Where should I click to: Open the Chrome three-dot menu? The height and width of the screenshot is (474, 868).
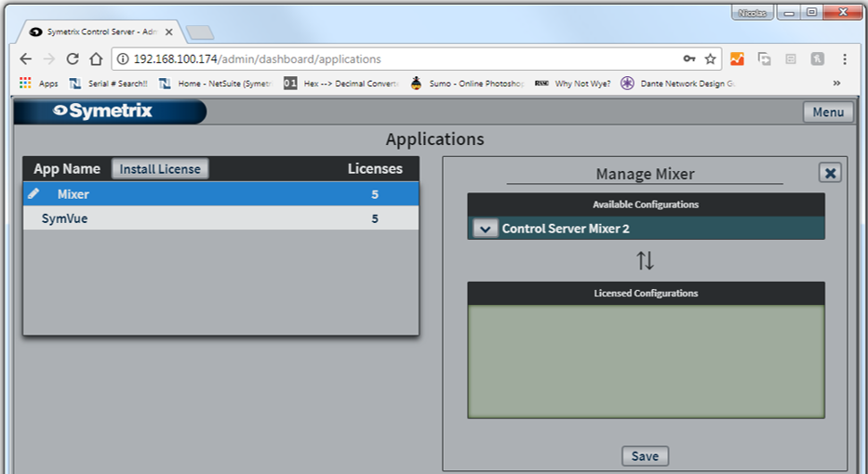tap(845, 59)
